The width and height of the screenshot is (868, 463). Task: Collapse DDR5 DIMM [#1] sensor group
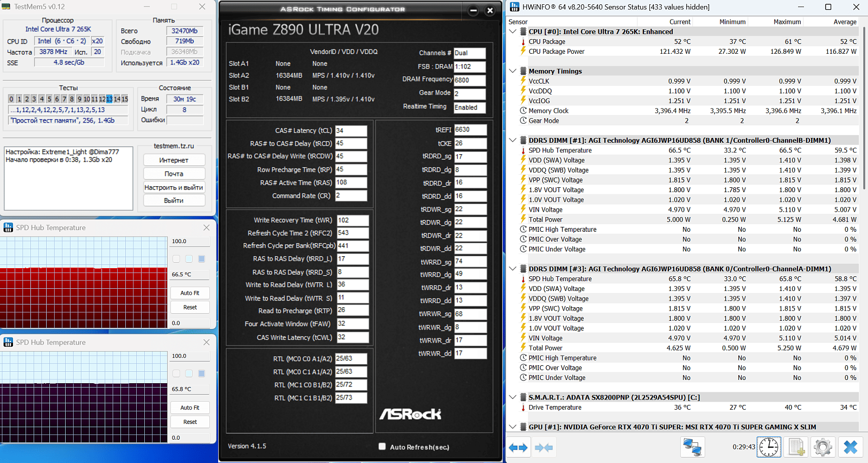coord(513,140)
